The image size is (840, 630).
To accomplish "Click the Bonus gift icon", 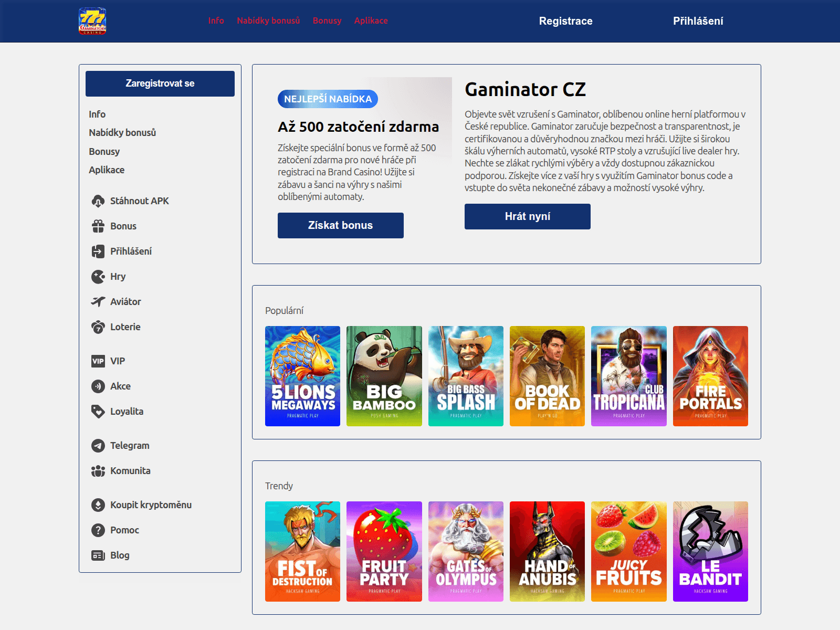I will tap(98, 226).
